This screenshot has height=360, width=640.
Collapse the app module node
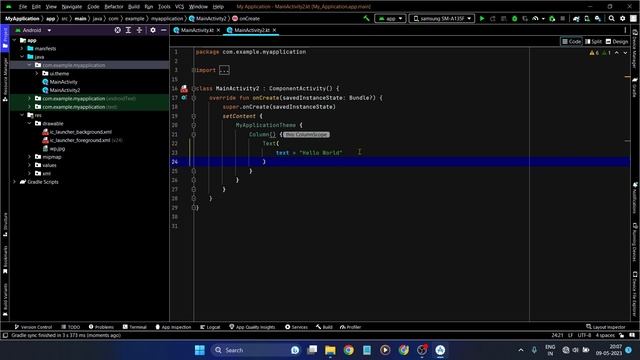(x=15, y=40)
